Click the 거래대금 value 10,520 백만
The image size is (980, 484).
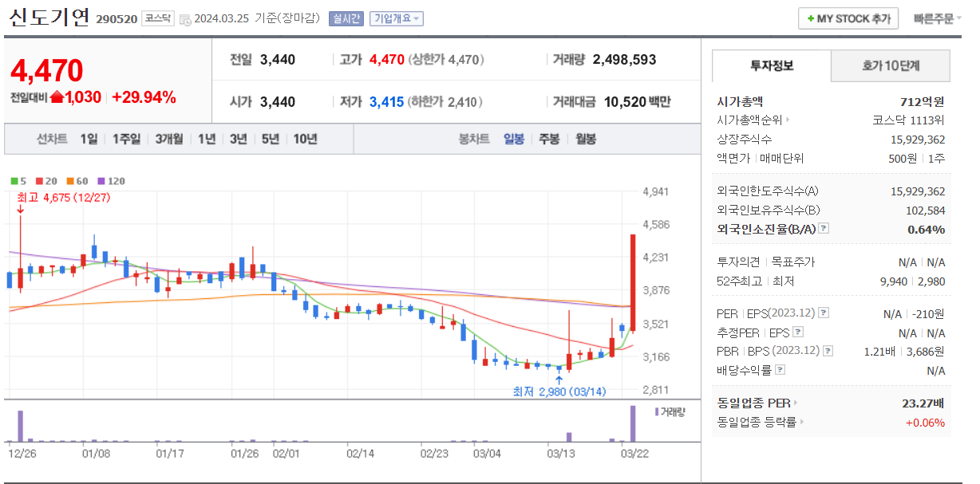tap(638, 102)
